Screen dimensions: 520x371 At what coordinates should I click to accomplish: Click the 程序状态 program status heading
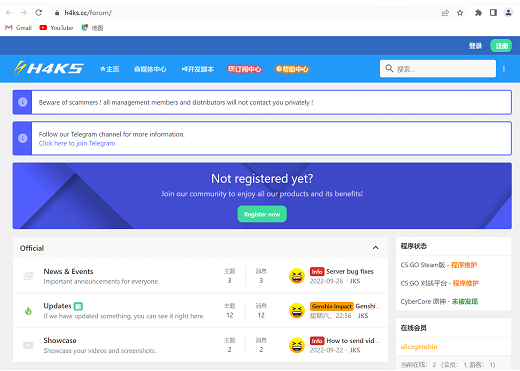[x=413, y=246]
